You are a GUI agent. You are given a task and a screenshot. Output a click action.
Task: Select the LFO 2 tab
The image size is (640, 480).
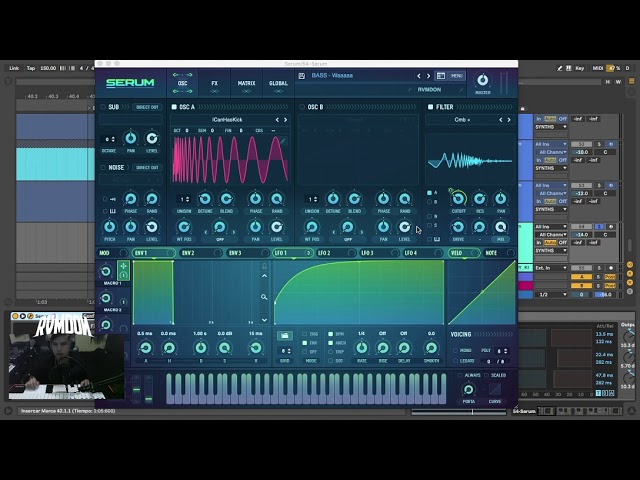pos(337,253)
